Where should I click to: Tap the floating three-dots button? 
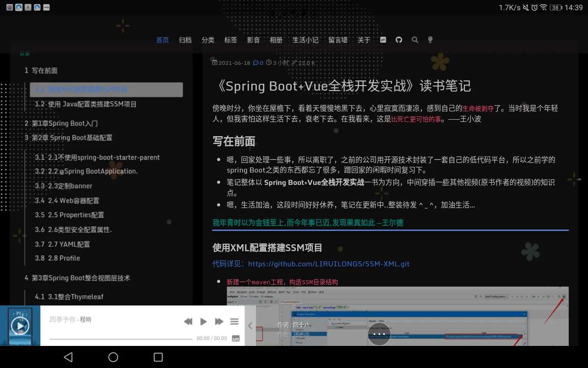click(379, 334)
